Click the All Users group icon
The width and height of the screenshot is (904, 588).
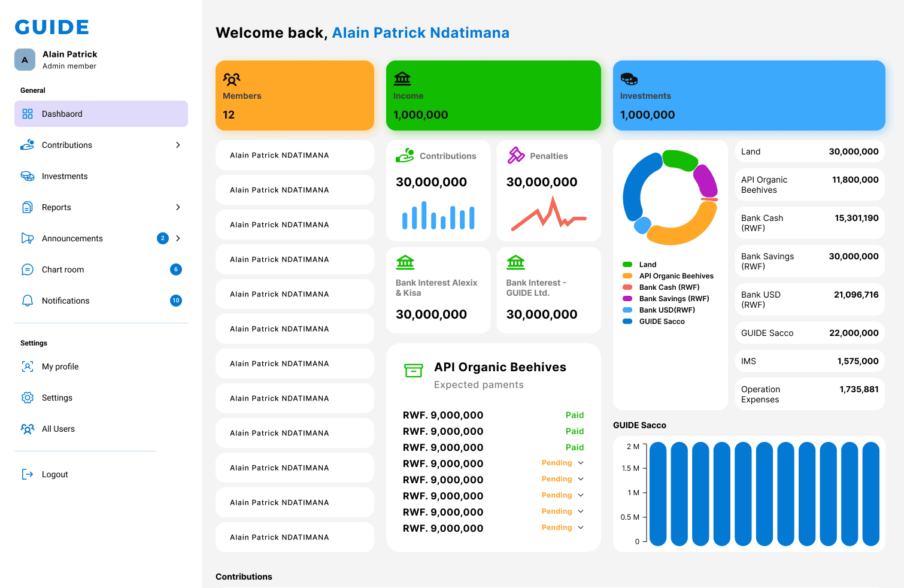pos(28,429)
